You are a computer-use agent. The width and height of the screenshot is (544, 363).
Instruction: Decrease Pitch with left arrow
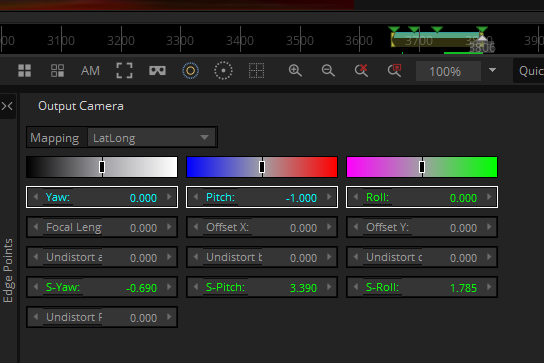click(x=195, y=197)
